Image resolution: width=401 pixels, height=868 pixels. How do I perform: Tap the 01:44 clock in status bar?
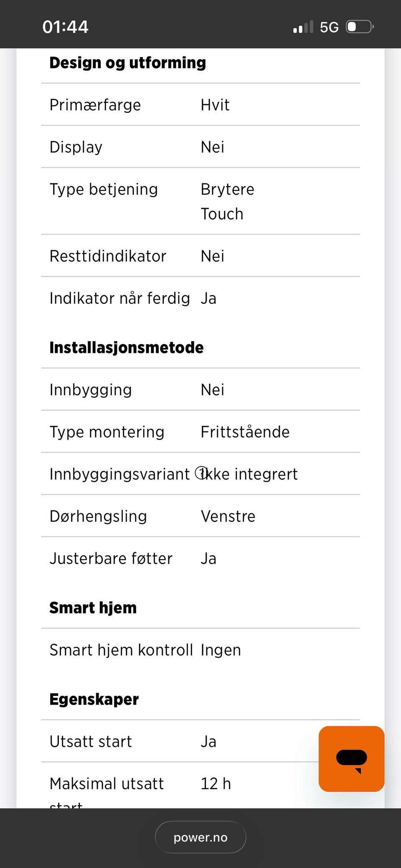pos(66,27)
